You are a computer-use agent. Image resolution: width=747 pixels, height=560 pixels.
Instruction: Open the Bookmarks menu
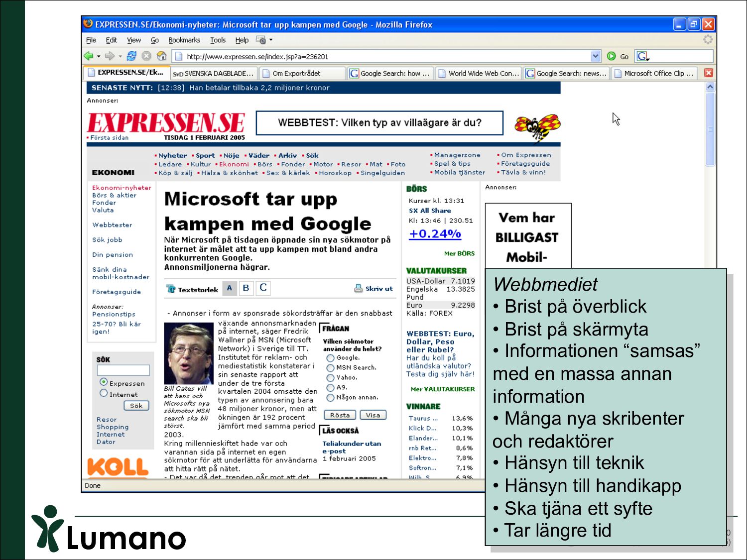(184, 40)
